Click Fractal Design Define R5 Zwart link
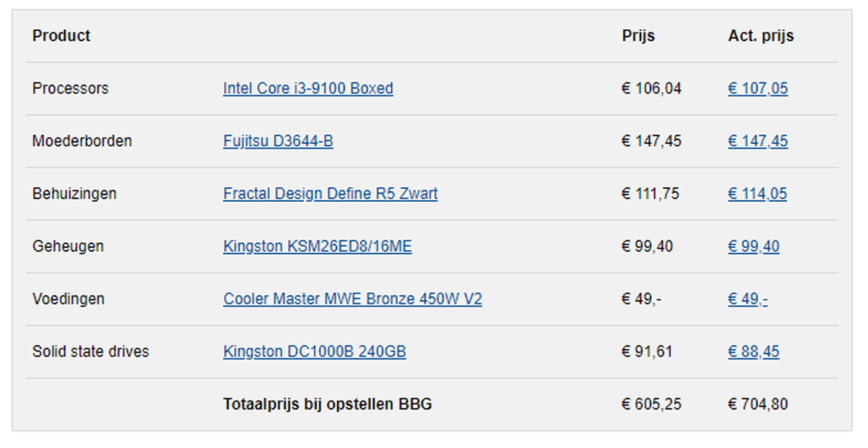868x448 pixels. click(x=330, y=194)
